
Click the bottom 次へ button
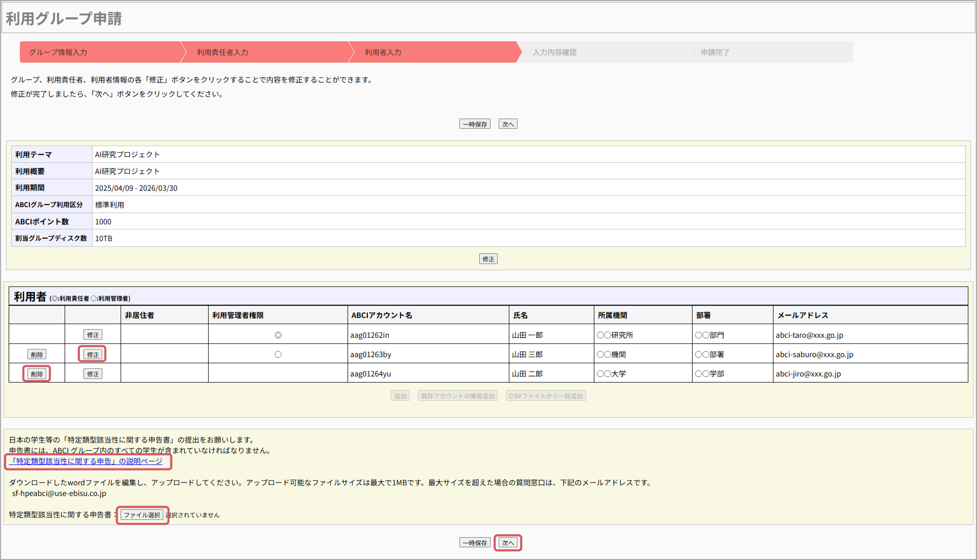click(x=508, y=543)
